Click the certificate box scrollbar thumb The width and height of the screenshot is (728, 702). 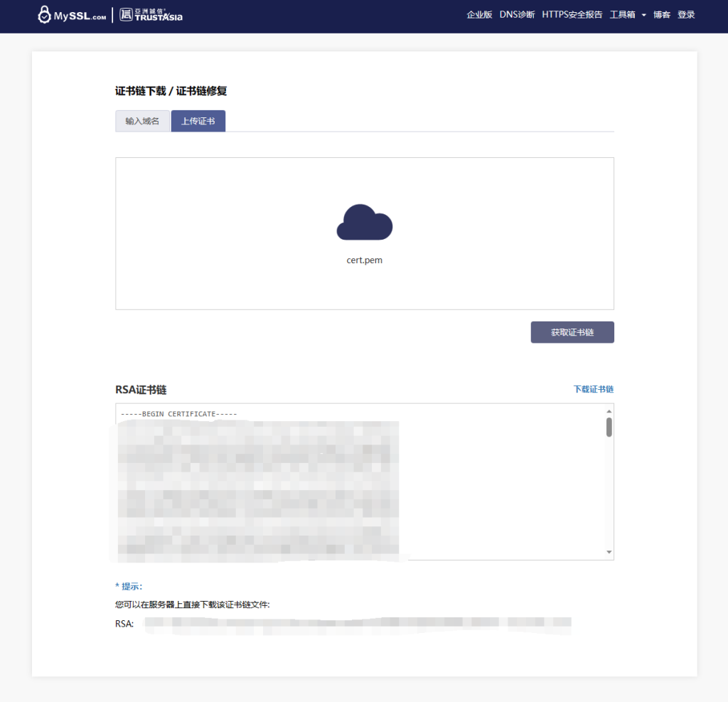click(609, 427)
